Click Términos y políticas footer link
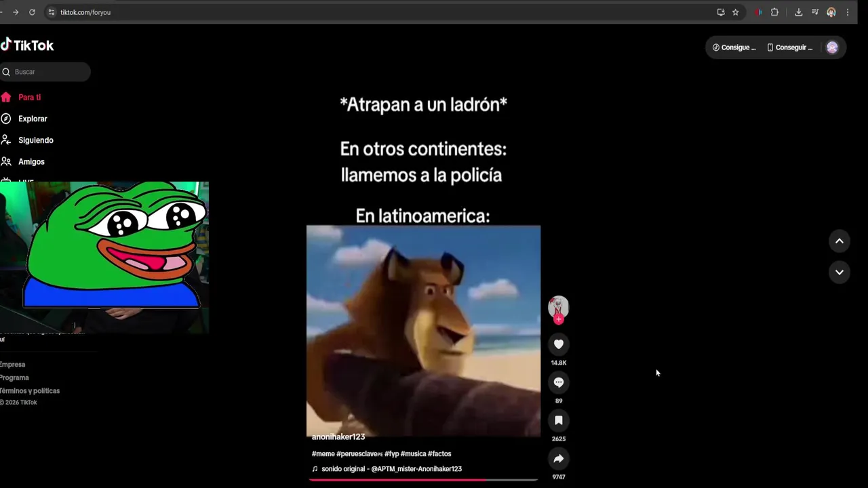Viewport: 868px width, 488px height. click(x=30, y=391)
